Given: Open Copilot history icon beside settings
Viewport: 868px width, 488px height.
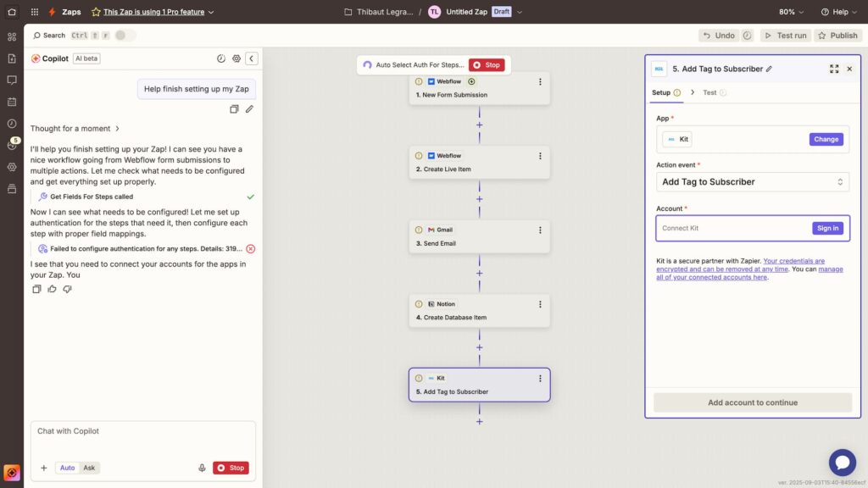Looking at the screenshot, I should [x=221, y=58].
